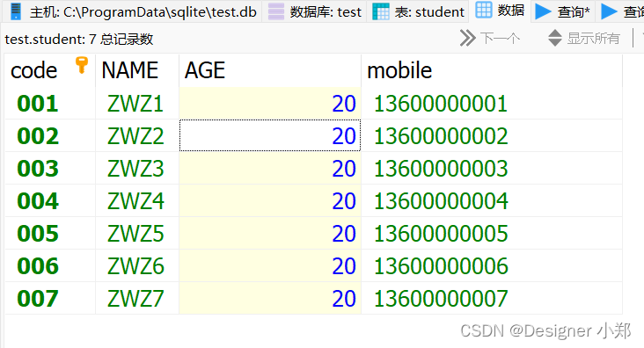Image resolution: width=644 pixels, height=348 pixels.
Task: Select cell code 005
Action: pos(50,233)
